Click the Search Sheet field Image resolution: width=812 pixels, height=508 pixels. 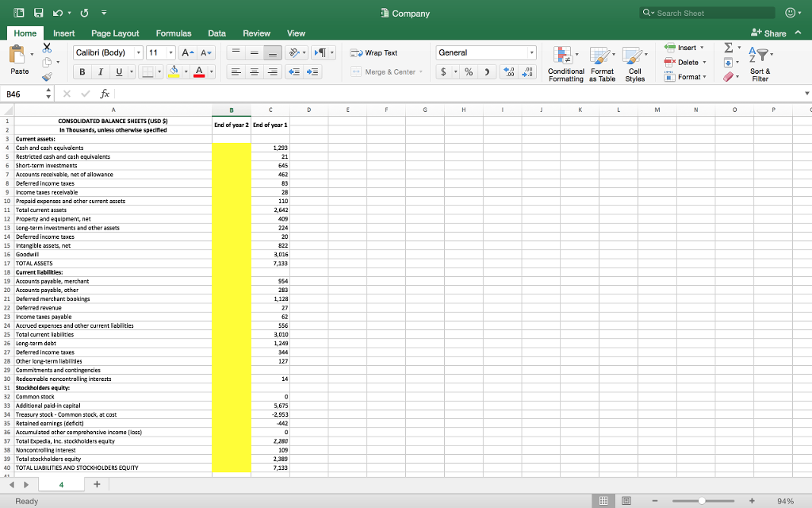click(x=707, y=13)
